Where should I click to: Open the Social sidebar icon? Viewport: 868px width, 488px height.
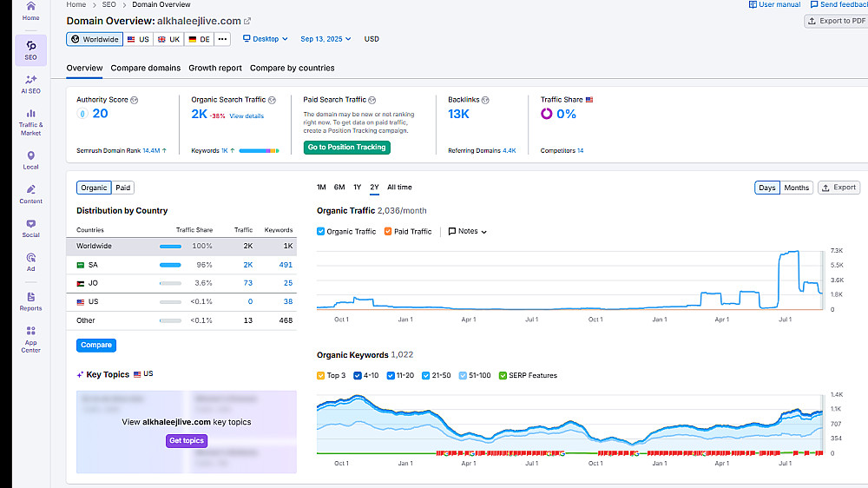(30, 228)
